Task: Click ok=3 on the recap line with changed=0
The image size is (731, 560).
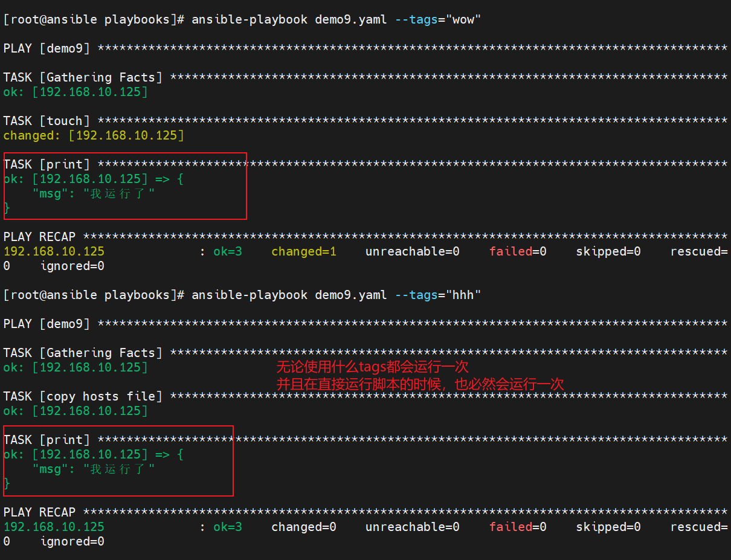Action: tap(228, 527)
